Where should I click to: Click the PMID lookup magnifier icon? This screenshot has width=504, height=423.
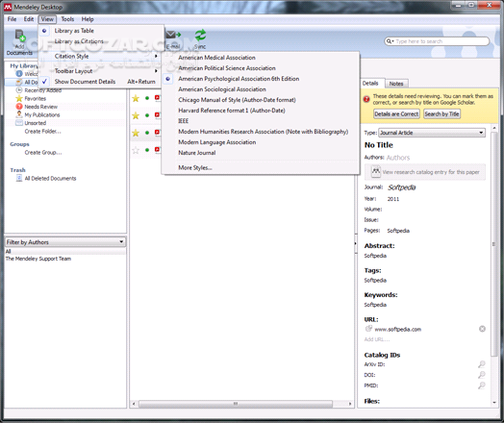(x=482, y=386)
